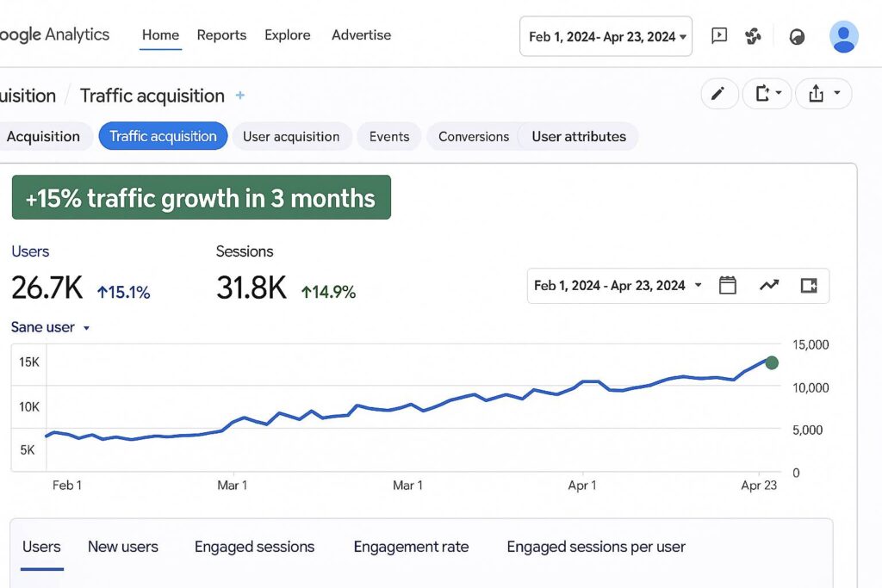Click the pinwheel insights icon in header
This screenshot has height=588, width=882.
point(754,36)
